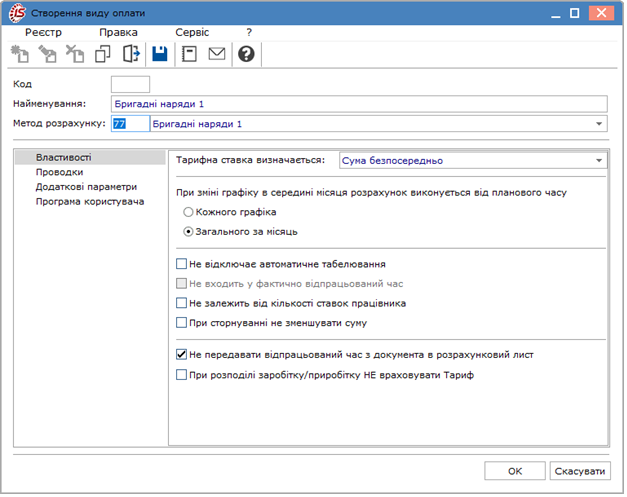Open the ? help menu
The width and height of the screenshot is (627, 497).
tap(249, 32)
